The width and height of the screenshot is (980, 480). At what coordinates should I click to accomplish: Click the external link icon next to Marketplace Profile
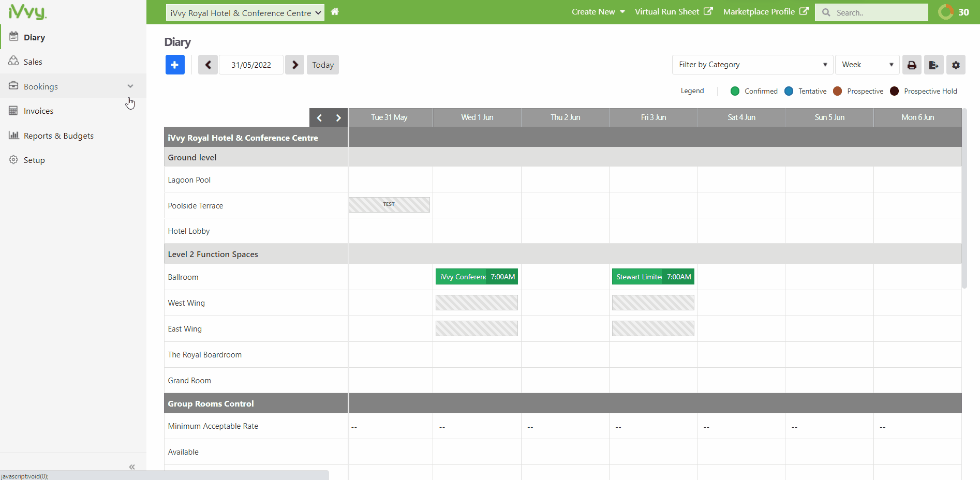coord(804,11)
